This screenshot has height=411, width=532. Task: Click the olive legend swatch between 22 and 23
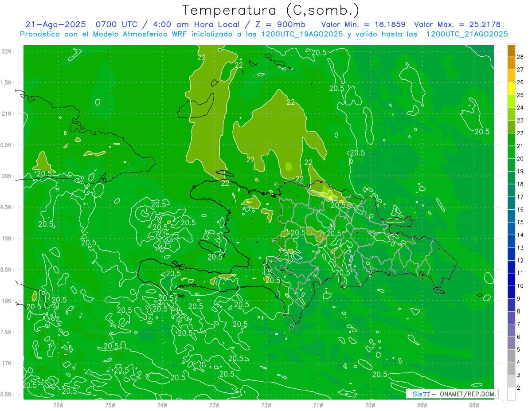tap(511, 127)
